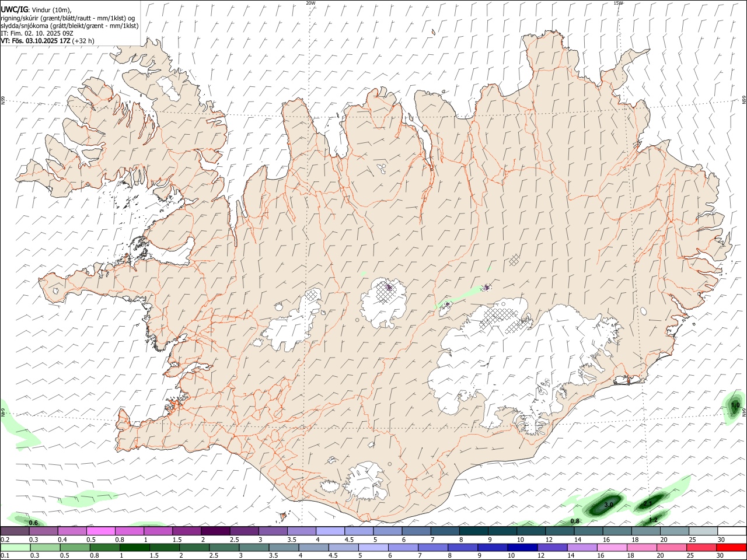Image resolution: width=747 pixels, height=560 pixels.
Task: Click the 20W longitude label
Action: (x=310, y=3)
